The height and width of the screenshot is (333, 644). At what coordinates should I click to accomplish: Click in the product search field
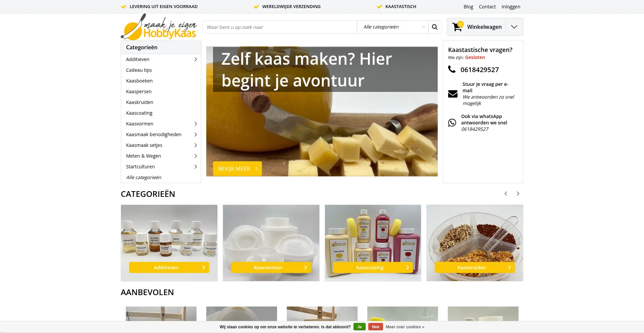click(280, 27)
